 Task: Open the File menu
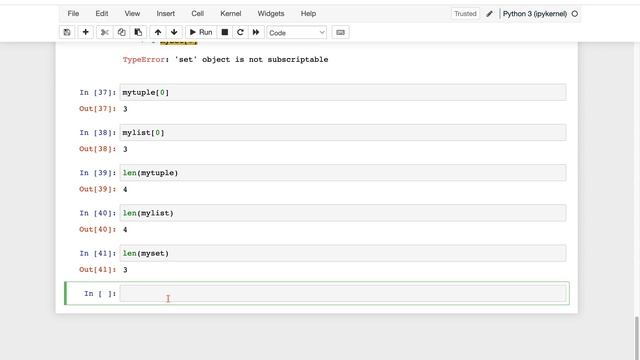point(73,13)
